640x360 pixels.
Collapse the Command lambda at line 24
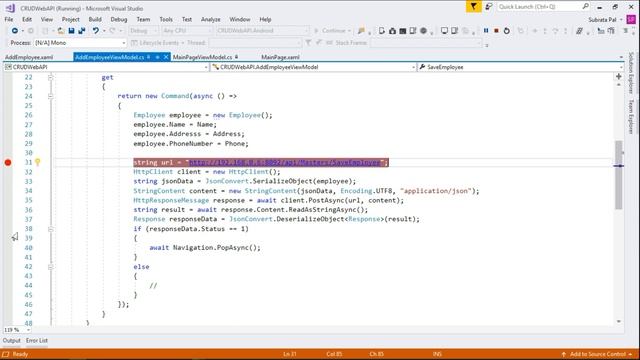coord(50,96)
